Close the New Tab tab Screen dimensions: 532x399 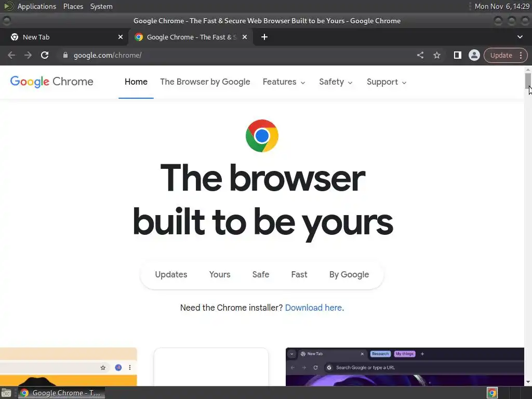pos(121,37)
